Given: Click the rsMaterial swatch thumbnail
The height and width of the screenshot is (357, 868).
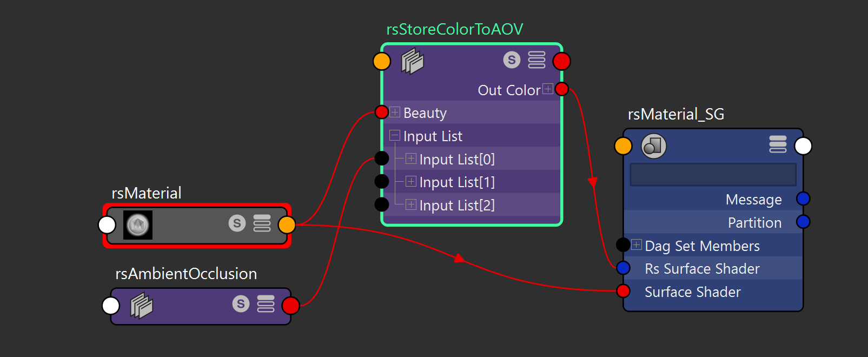Looking at the screenshot, I should coord(138,224).
